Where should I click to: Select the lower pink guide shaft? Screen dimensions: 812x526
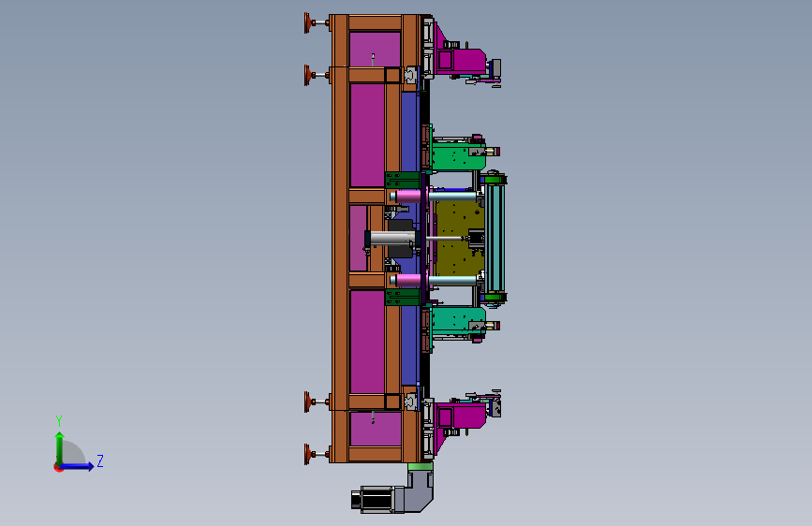click(407, 281)
